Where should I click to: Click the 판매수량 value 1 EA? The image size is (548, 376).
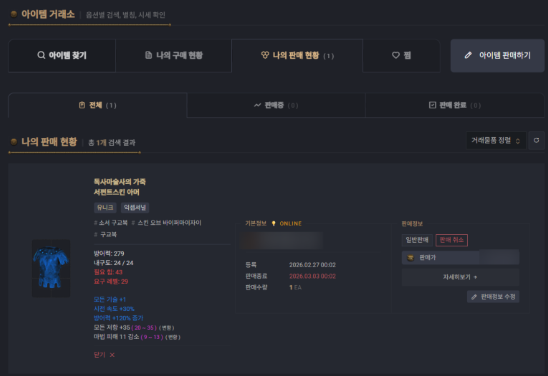tap(295, 287)
